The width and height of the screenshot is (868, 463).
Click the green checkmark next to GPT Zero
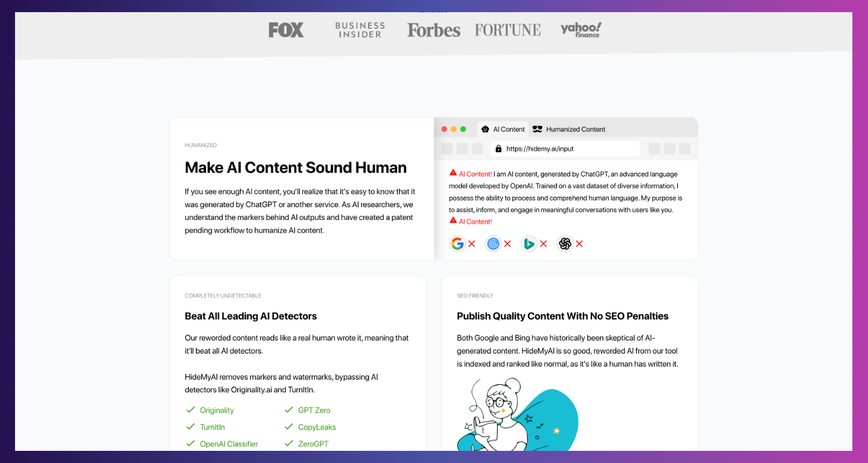tap(289, 410)
